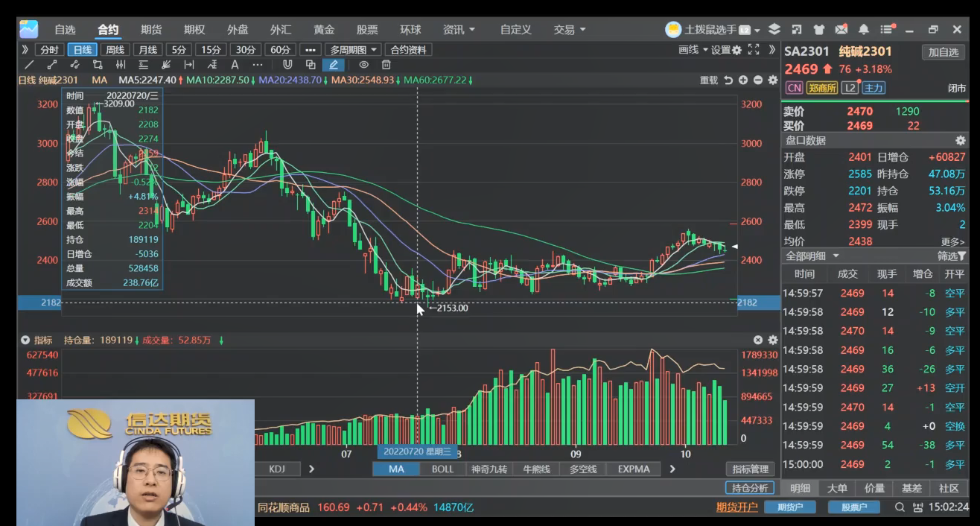Open the 多周期图 dropdown
980x526 pixels.
tap(353, 50)
